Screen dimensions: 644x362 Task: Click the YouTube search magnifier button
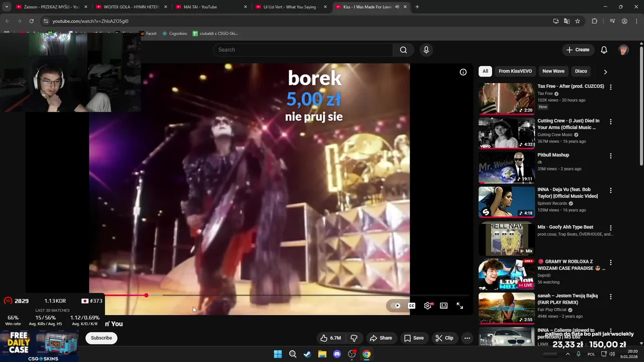(403, 50)
